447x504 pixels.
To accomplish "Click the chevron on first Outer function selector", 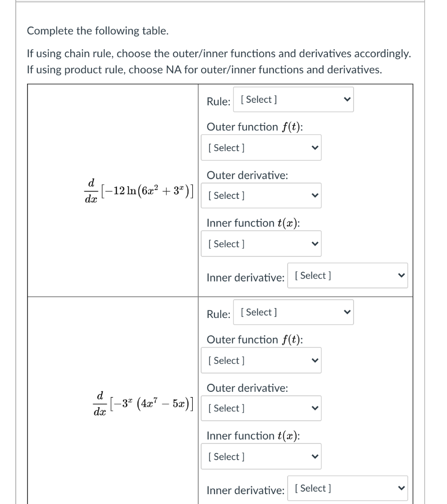I will pos(314,147).
